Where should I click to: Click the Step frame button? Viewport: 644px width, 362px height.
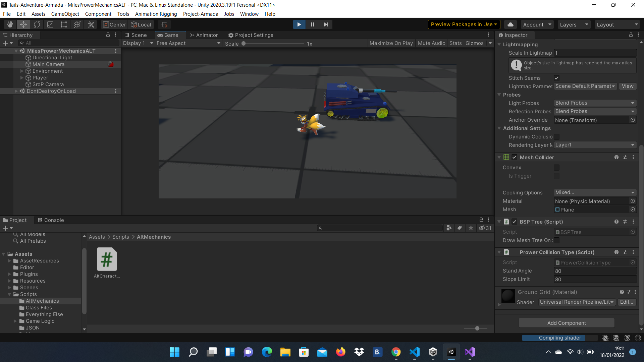(326, 24)
